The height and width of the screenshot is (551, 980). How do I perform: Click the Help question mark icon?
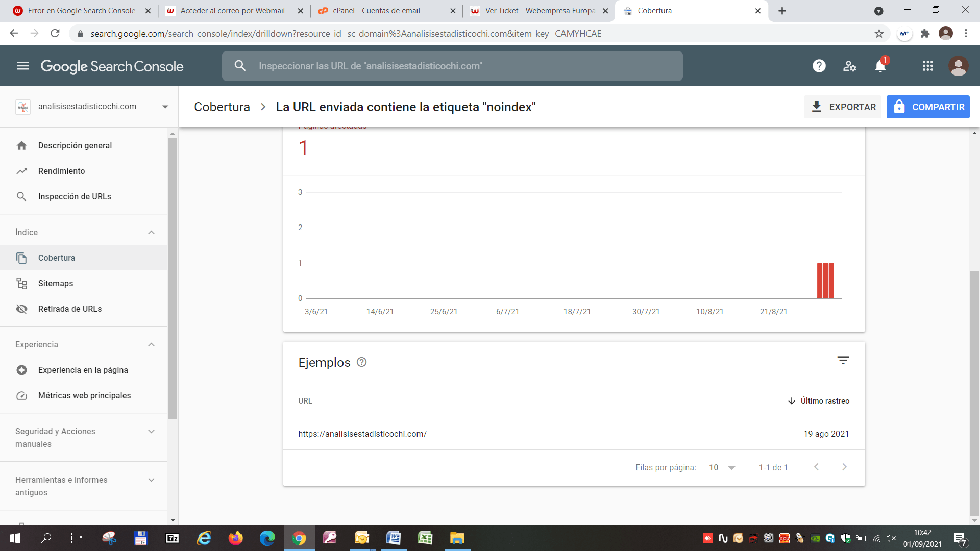tap(819, 66)
